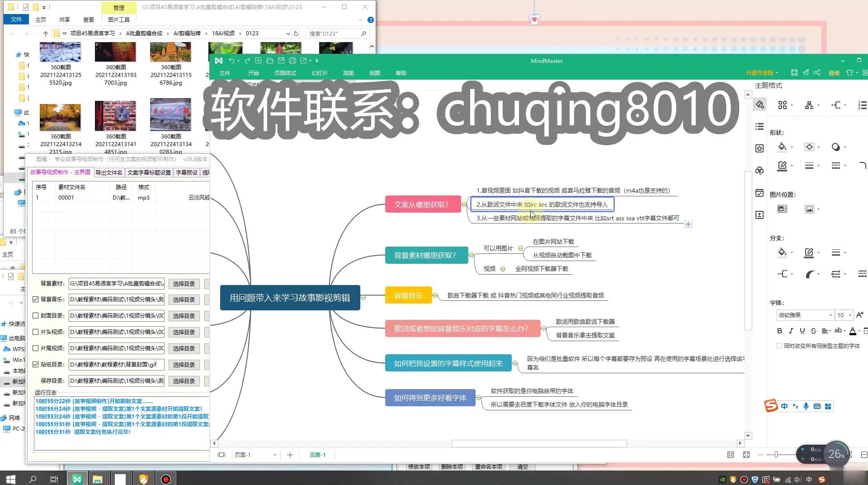Expand the Explorer address path history dropdown
Screen dimensions: 868x485
[288, 33]
